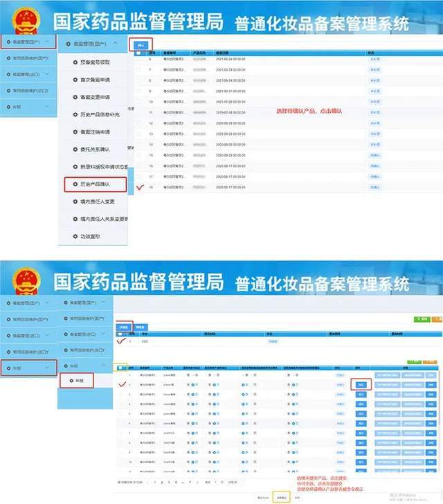Click date 2019-02-28 00:00:00 in upper table row 11
This screenshot has height=504, width=443.
230,112
